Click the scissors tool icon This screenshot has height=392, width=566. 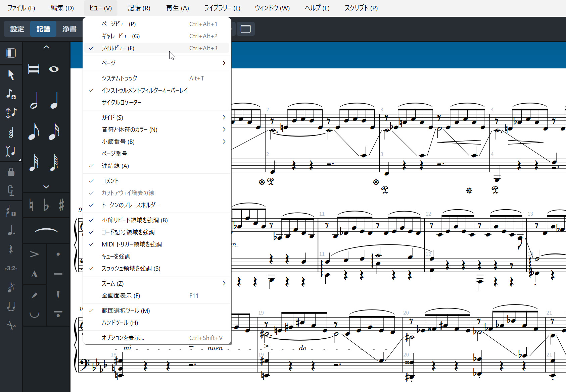(x=11, y=325)
